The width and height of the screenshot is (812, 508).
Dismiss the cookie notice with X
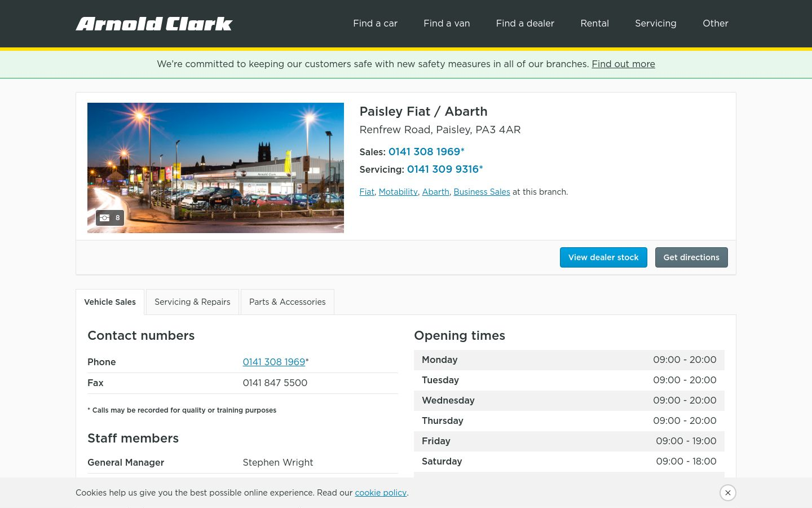(x=728, y=493)
